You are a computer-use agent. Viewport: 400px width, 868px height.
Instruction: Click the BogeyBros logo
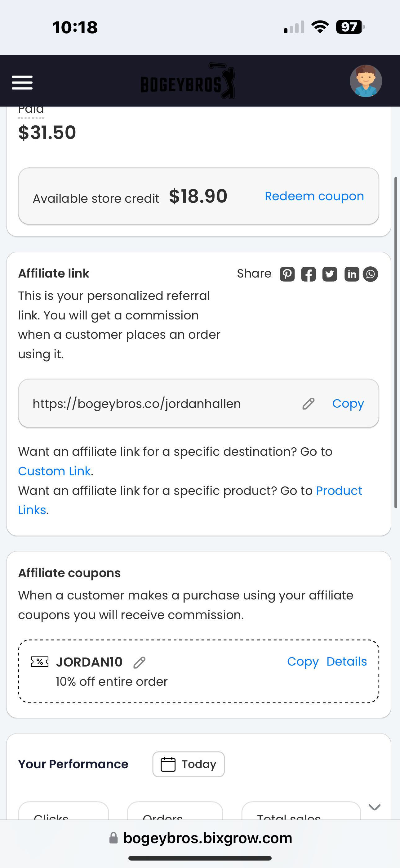point(188,82)
